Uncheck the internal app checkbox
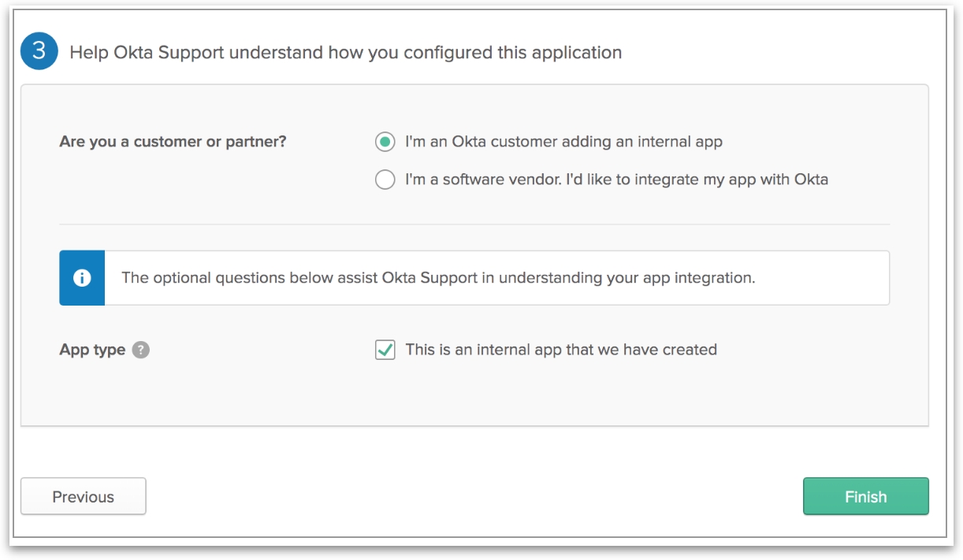This screenshot has width=963, height=560. [385, 350]
